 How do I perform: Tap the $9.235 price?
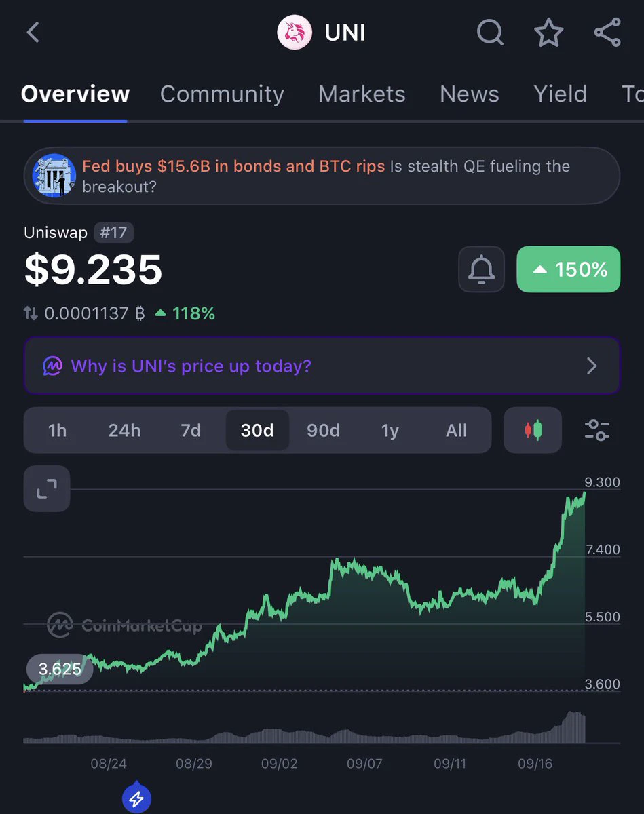click(93, 269)
